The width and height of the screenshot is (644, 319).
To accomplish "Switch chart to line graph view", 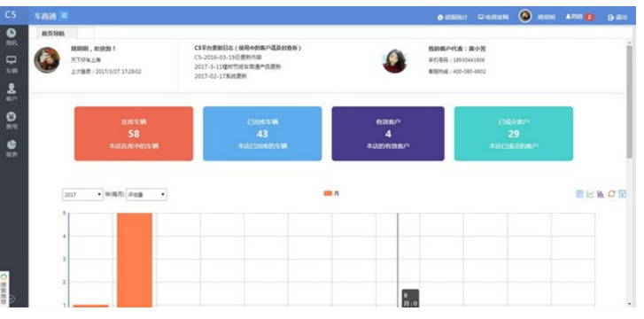I will click(590, 194).
